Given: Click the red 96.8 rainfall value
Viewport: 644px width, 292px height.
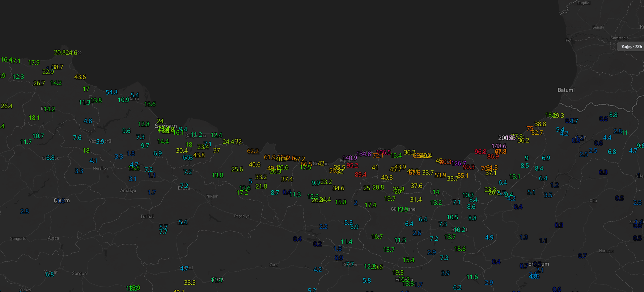Looking at the screenshot, I should click(x=480, y=152).
